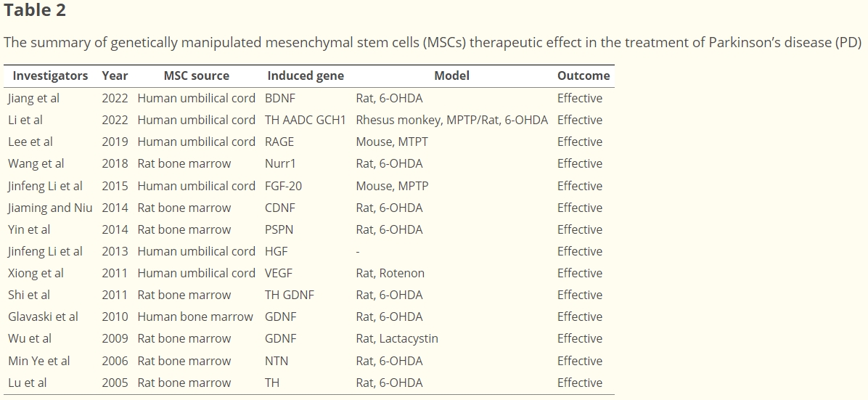Click the 'Rat, Lactacystin' model cell
The height and width of the screenshot is (400, 868).
[x=397, y=338]
